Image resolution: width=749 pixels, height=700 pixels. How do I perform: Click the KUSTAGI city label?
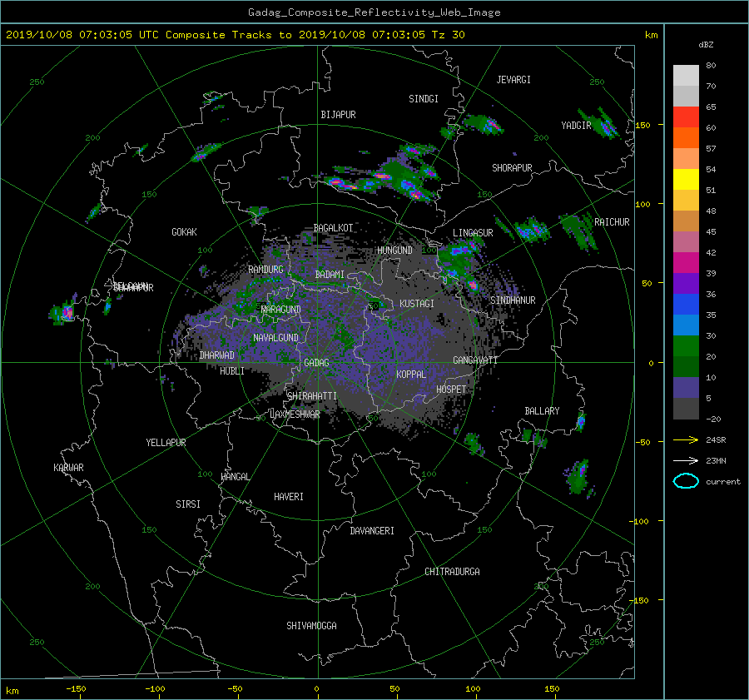click(x=417, y=304)
